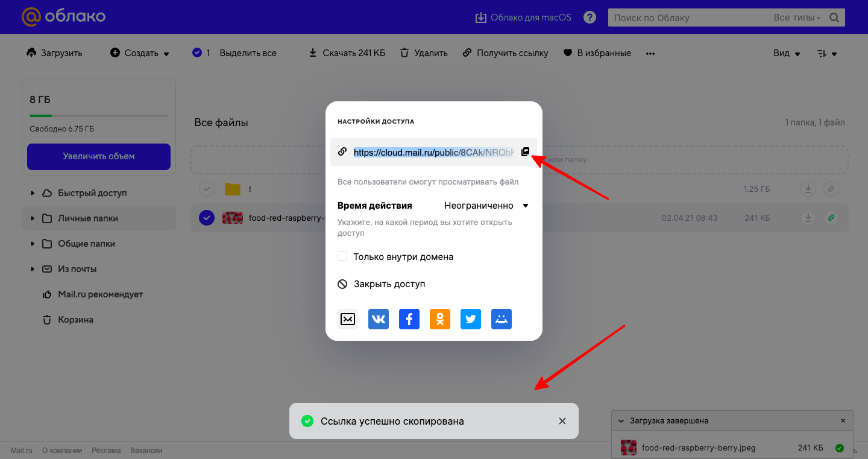Open 'Личные папки' in sidebar

[88, 218]
